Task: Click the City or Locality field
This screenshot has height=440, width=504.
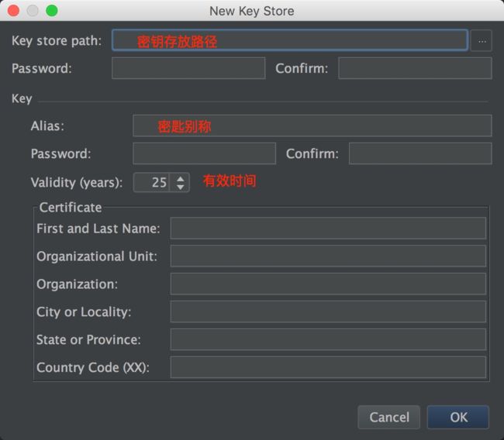Action: coord(328,311)
